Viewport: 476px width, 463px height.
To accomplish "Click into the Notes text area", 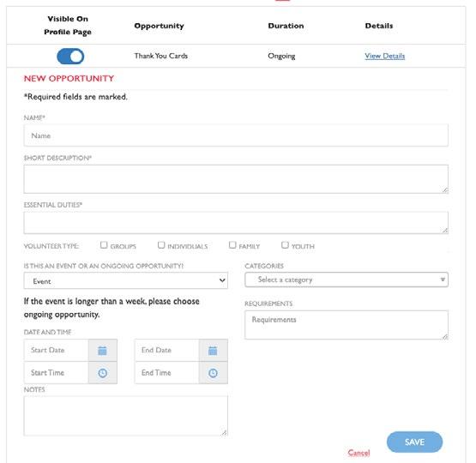I will 126,416.
